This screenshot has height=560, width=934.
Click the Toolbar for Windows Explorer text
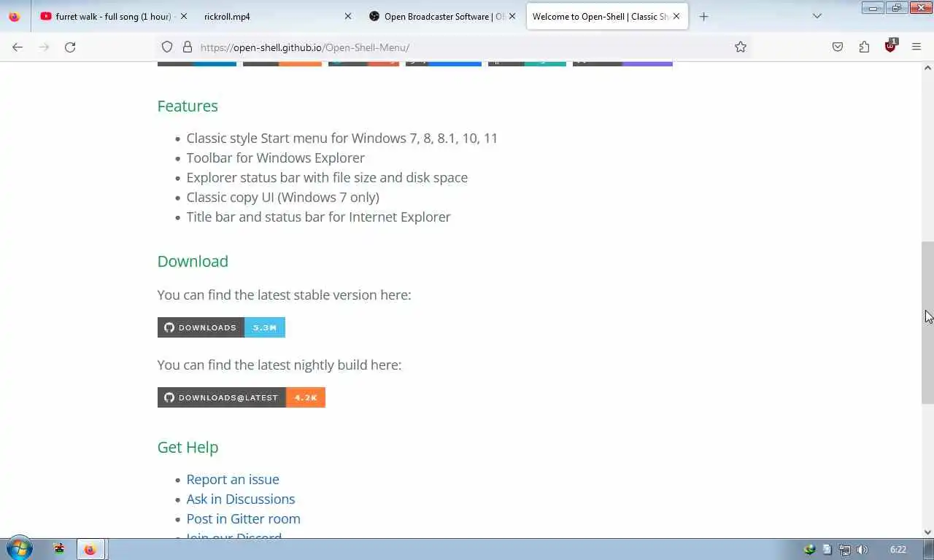pos(276,157)
